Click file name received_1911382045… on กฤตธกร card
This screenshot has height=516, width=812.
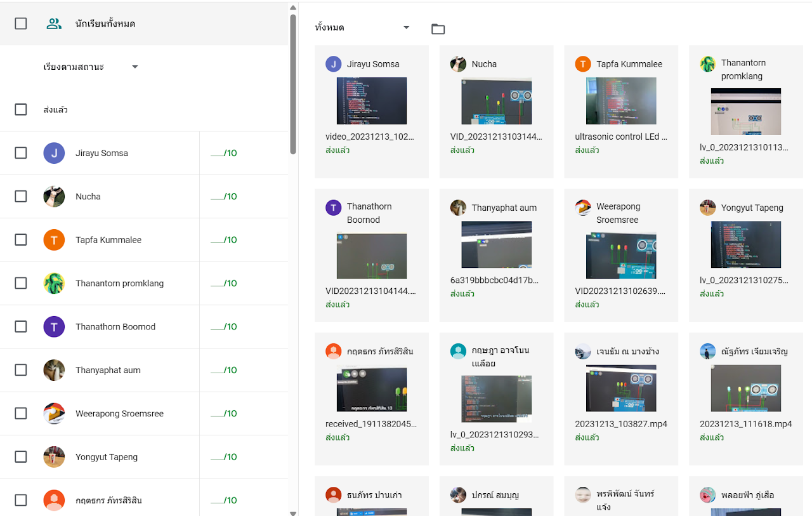tap(371, 424)
